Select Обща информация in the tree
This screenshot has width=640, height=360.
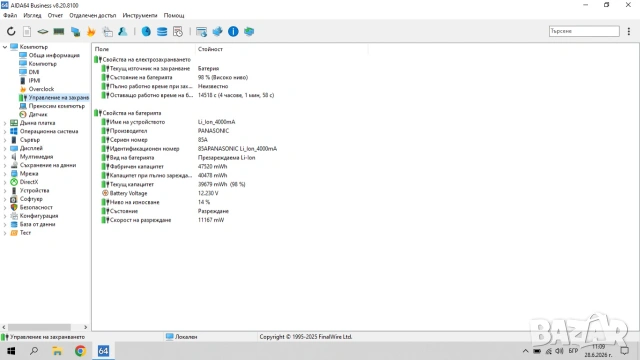tap(54, 55)
